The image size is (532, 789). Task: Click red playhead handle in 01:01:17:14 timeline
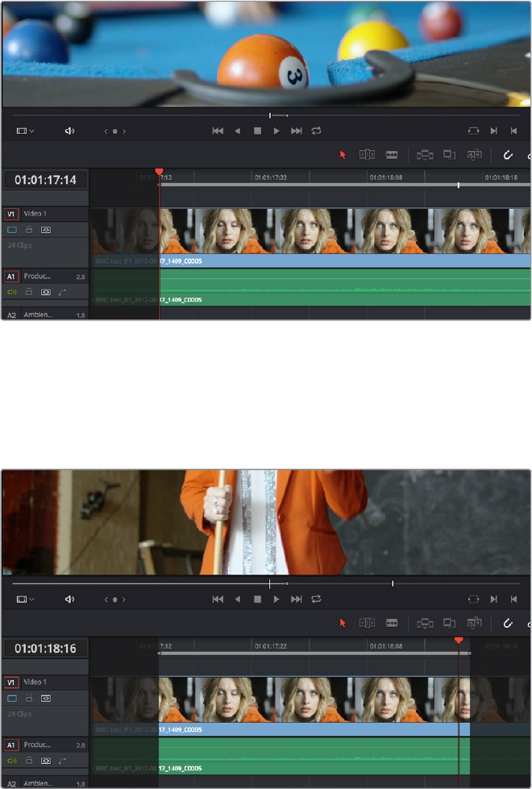click(159, 172)
